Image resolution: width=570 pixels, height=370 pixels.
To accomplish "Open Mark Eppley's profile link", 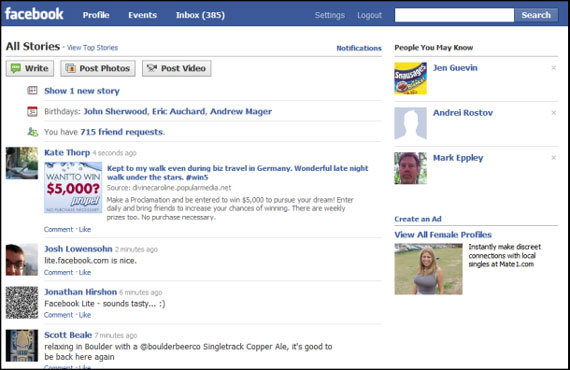I will pyautogui.click(x=458, y=158).
